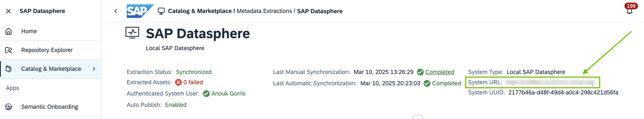644x119 pixels.
Task: Open notifications bell with 199 badge
Action: [x=629, y=11]
